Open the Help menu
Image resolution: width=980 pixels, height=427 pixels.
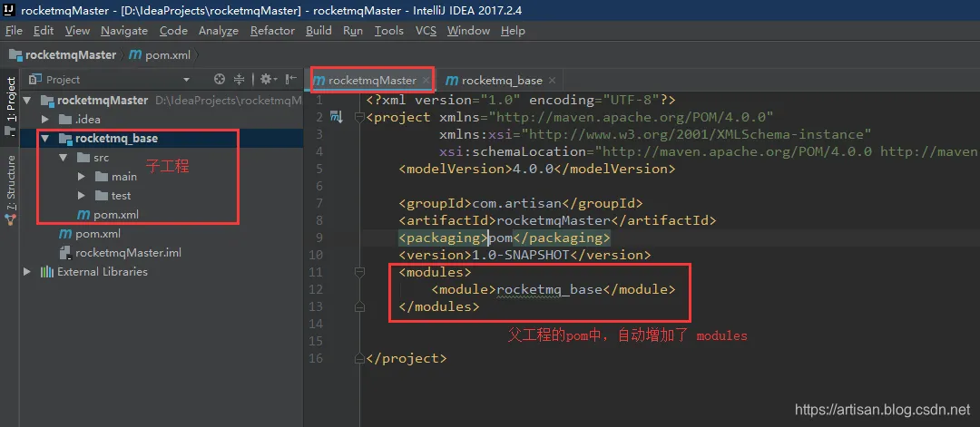click(x=513, y=31)
